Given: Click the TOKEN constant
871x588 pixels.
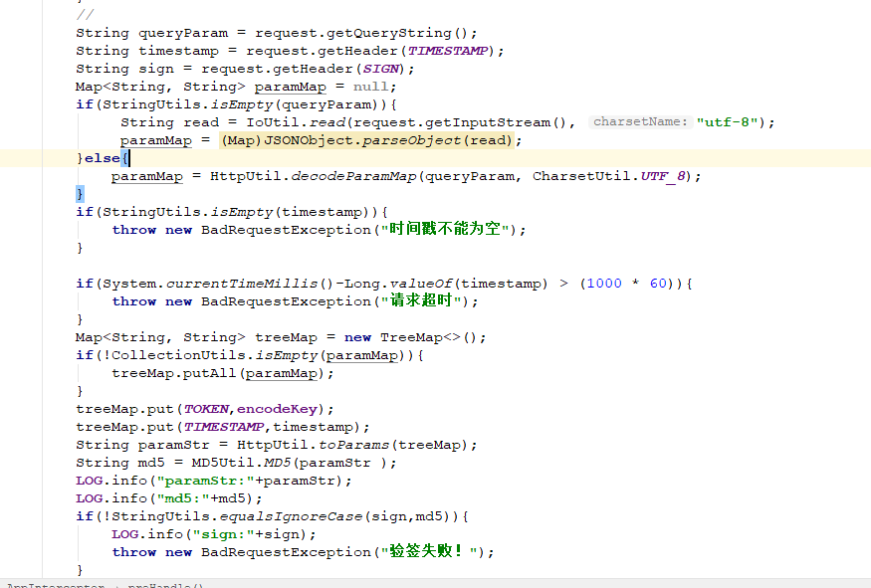Looking at the screenshot, I should pyautogui.click(x=206, y=409).
